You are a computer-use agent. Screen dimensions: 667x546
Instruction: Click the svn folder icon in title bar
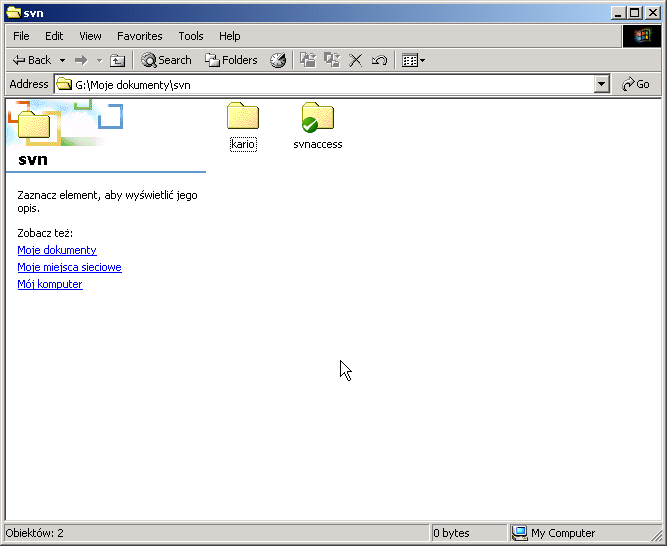pyautogui.click(x=14, y=13)
